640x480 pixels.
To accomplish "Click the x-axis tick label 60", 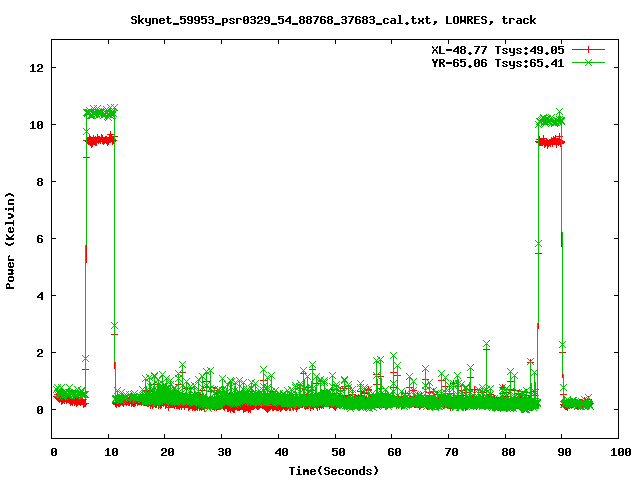I will [x=394, y=452].
